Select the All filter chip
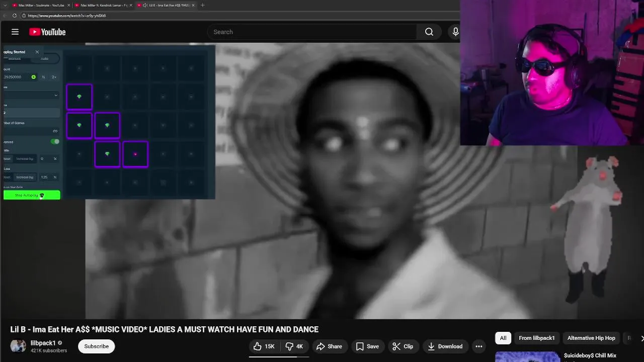 pos(503,338)
